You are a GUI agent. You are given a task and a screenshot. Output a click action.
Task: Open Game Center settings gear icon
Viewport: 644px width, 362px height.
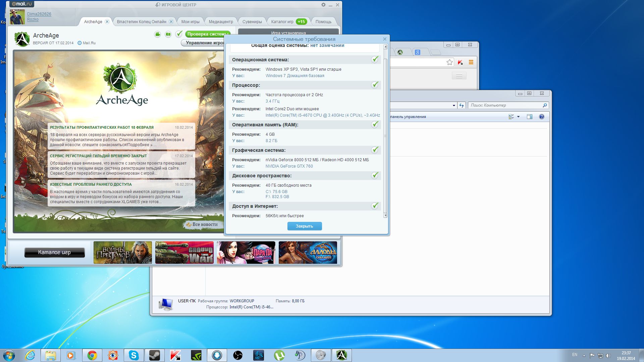(x=323, y=5)
